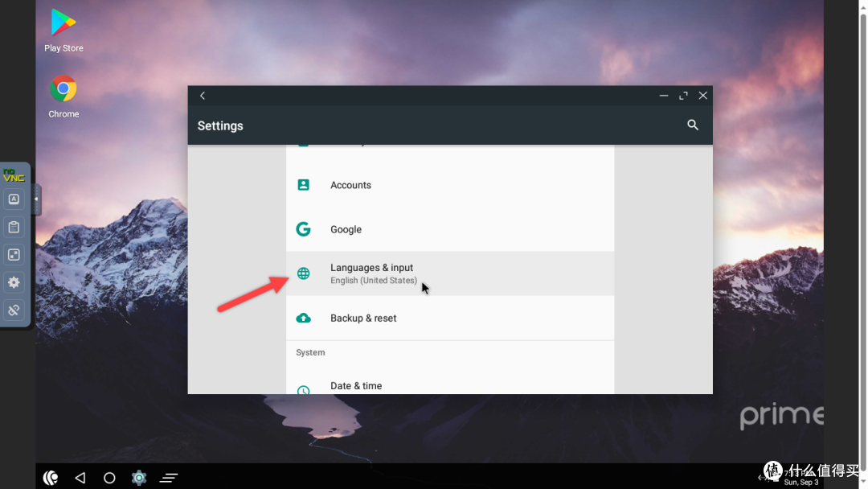Disconnect the noVNC session
The width and height of the screenshot is (868, 489).
coord(14,310)
